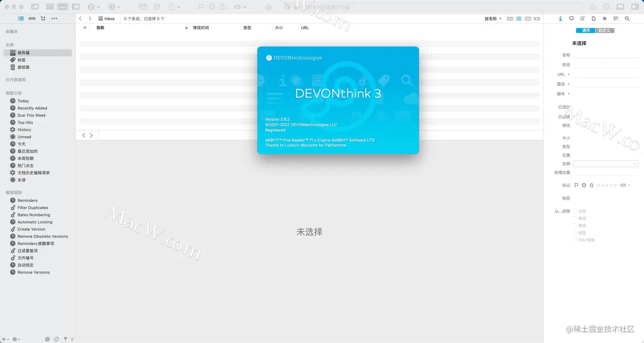The image size is (644, 343).
Task: Open the circled plus new-item menu
Action: pyautogui.click(x=114, y=7)
